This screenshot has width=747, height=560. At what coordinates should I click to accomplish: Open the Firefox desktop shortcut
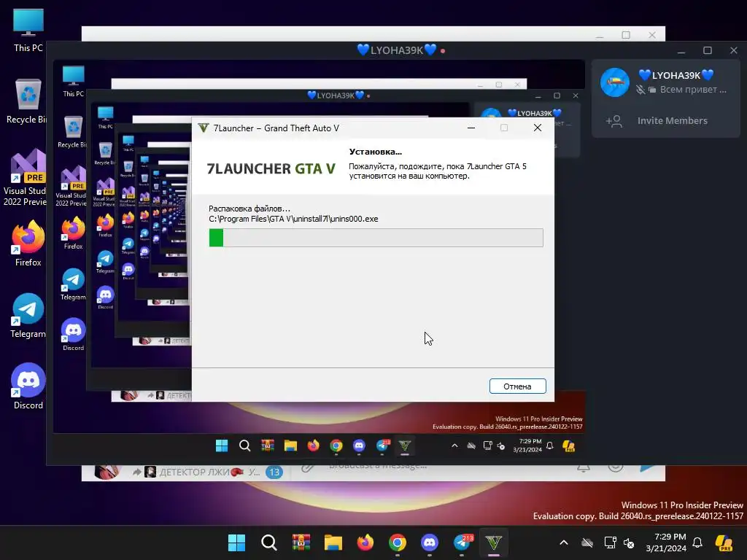coord(28,244)
